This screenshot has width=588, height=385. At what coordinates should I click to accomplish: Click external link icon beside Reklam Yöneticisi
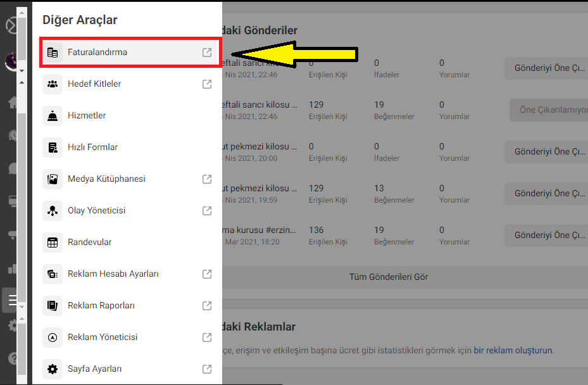point(207,338)
